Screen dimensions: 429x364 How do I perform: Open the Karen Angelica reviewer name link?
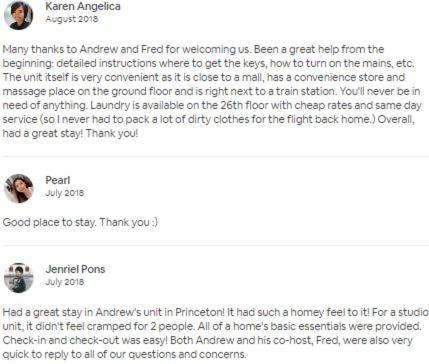coord(83,6)
